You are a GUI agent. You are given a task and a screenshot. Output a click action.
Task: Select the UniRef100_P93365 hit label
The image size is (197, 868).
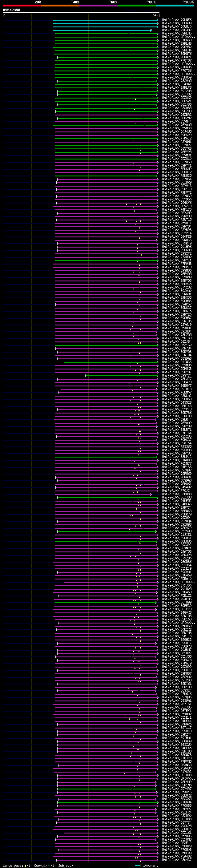177,446
